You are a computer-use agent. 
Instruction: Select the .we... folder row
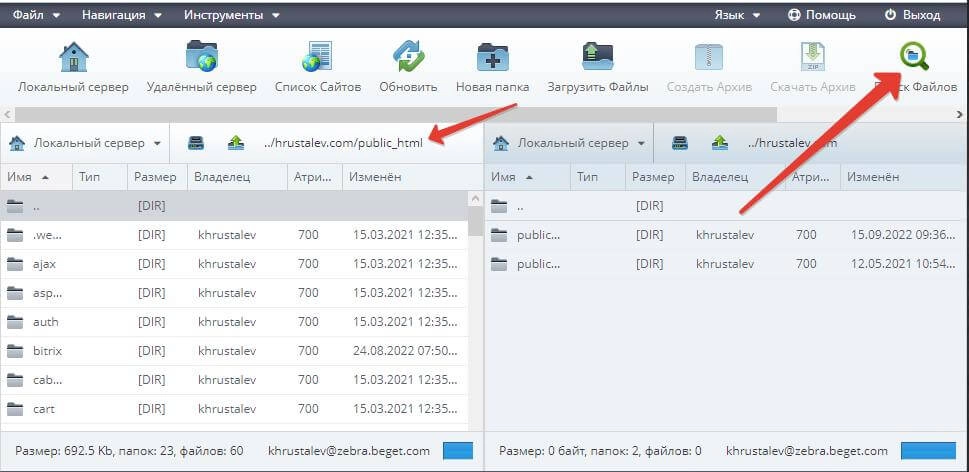(234, 235)
